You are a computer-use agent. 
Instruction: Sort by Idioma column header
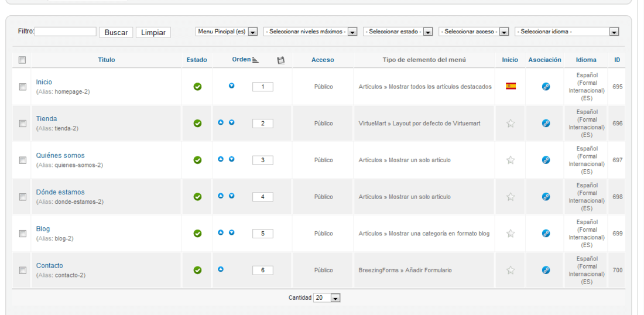586,60
